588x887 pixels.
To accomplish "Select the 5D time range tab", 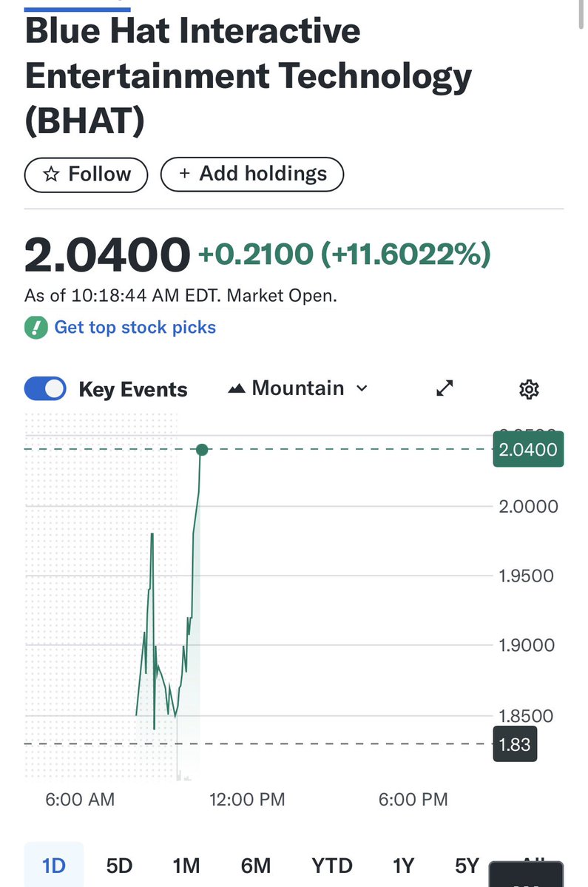I will click(119, 866).
